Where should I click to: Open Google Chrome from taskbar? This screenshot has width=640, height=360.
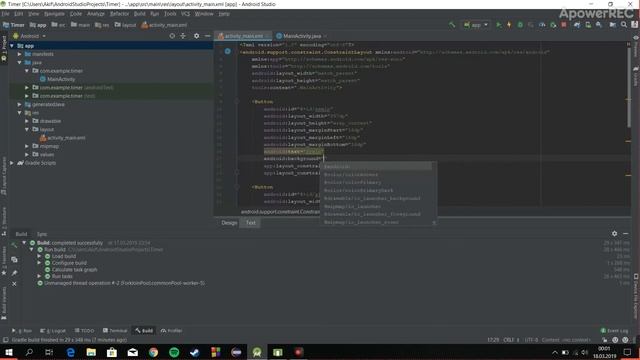pos(153,352)
